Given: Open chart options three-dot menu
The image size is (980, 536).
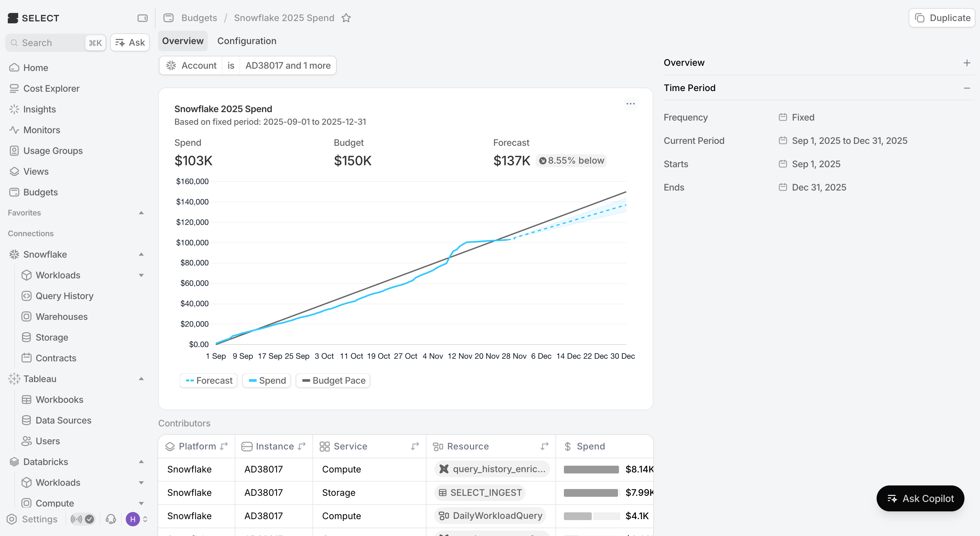Looking at the screenshot, I should pos(630,103).
